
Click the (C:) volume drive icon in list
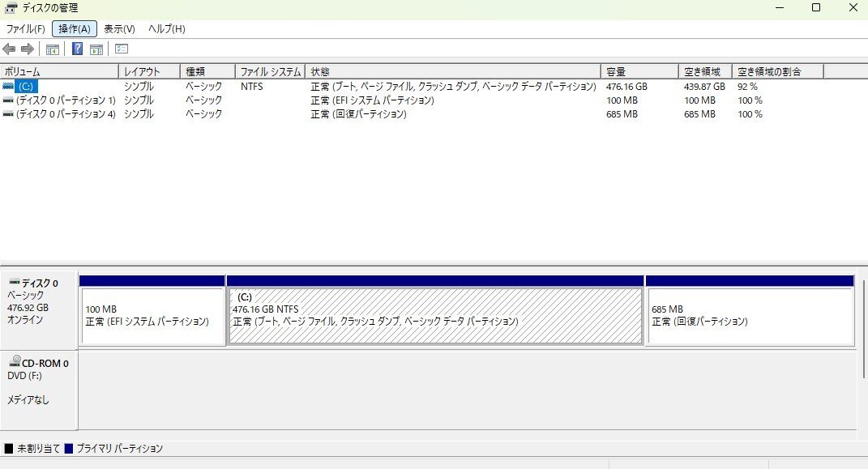point(8,87)
